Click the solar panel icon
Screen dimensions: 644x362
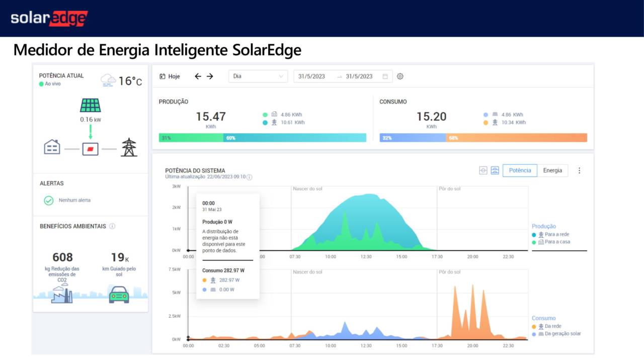tap(90, 105)
